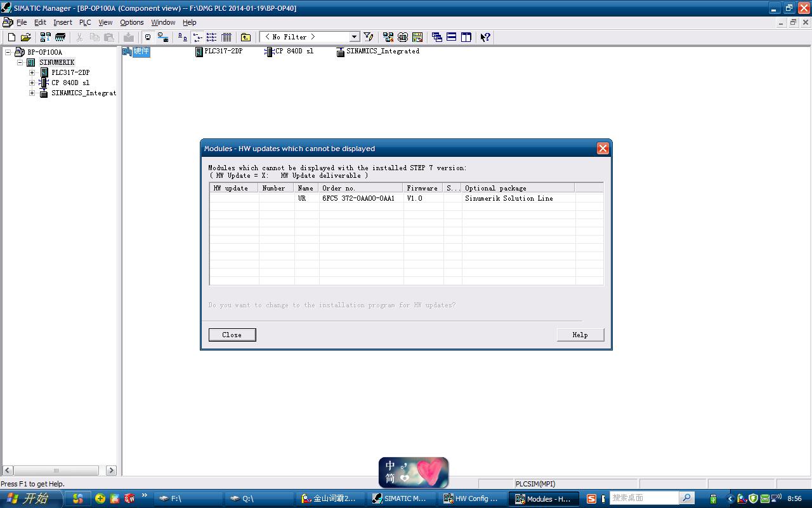Open the Windows Start button

click(31, 498)
